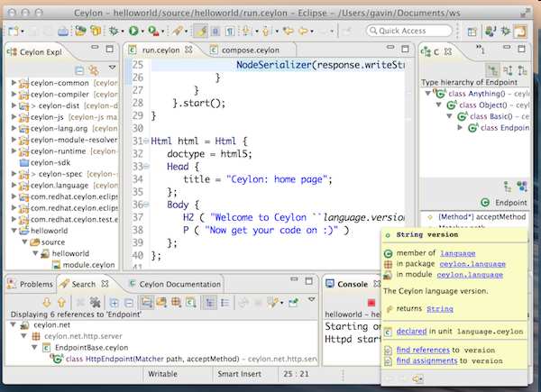This screenshot has height=392, width=541.
Task: Collapse class Anything() in type hierarchy
Action: click(428, 93)
